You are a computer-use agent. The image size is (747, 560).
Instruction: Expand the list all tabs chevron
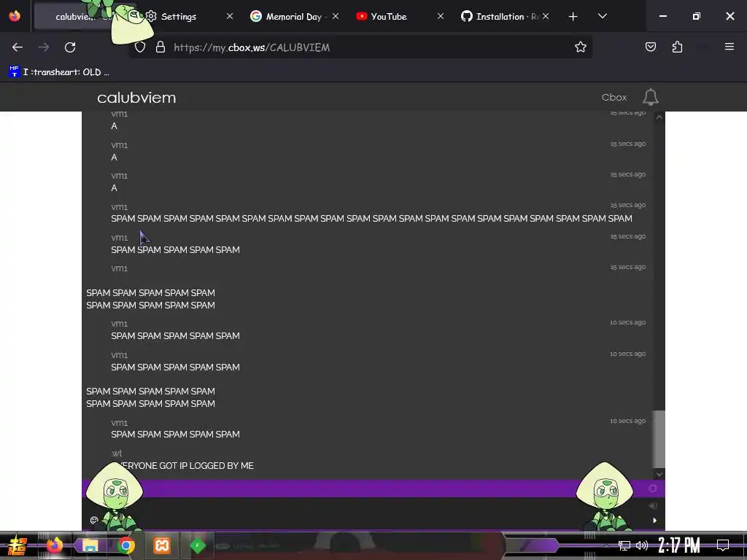(x=602, y=16)
